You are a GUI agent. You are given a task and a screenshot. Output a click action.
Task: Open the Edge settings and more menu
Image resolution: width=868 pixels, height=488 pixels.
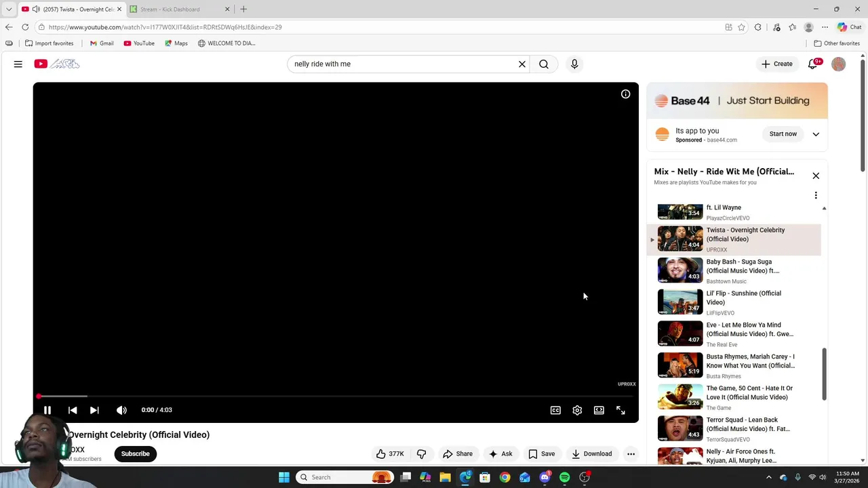(825, 27)
